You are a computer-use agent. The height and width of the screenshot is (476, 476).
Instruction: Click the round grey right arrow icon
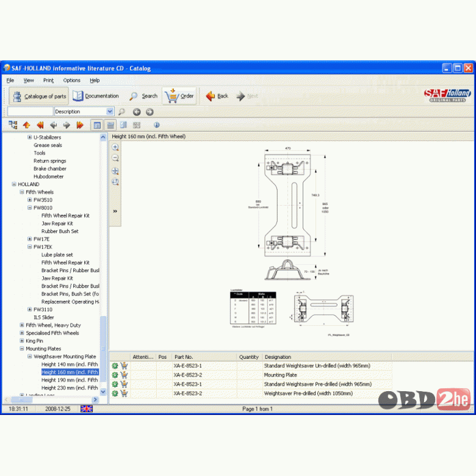pyautogui.click(x=150, y=112)
